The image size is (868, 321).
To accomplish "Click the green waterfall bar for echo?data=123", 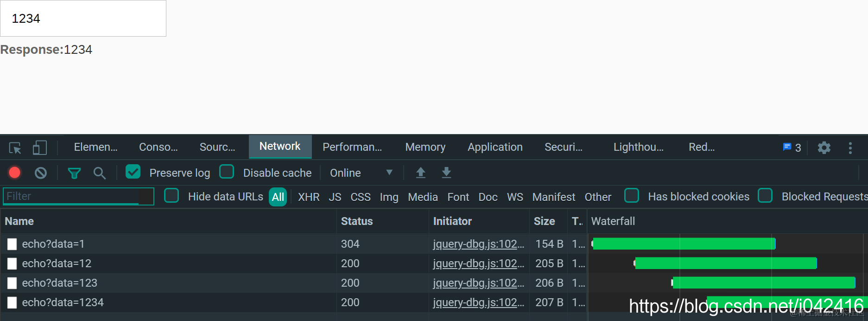I will pos(764,282).
